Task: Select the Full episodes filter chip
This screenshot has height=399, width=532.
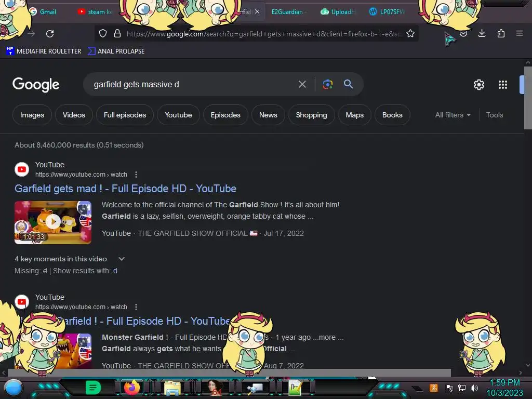Action: [125, 115]
